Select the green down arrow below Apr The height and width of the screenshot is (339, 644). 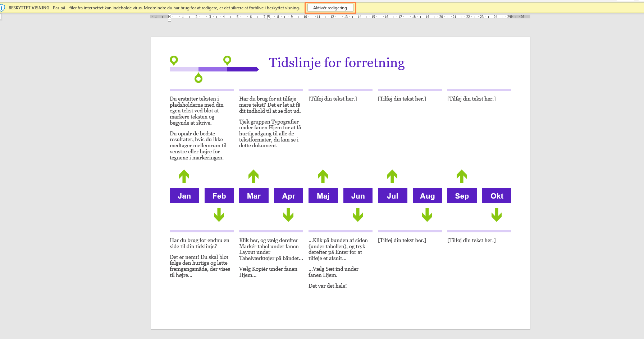click(x=288, y=215)
